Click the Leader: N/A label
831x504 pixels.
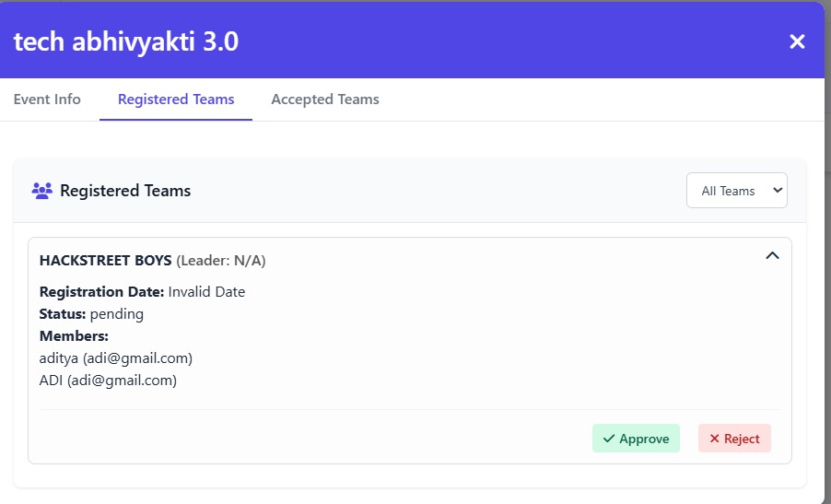click(x=221, y=261)
